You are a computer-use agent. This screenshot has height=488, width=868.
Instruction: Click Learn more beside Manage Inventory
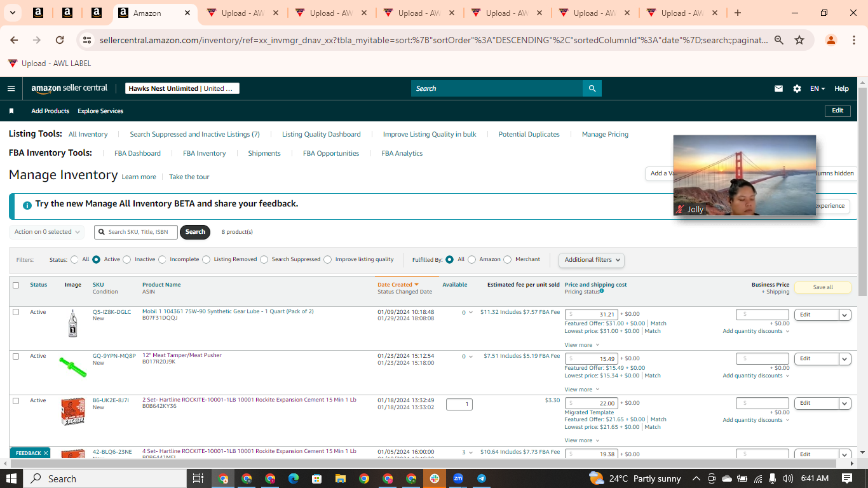click(139, 177)
